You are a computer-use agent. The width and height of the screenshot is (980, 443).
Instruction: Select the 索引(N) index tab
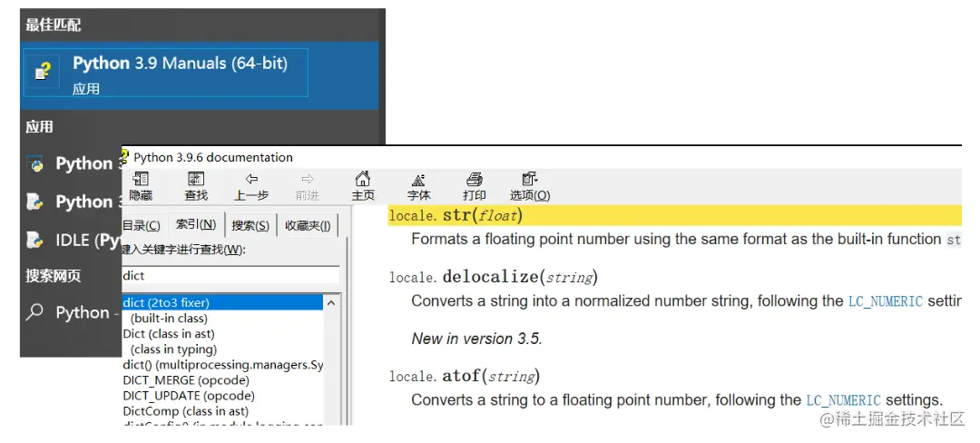[196, 224]
